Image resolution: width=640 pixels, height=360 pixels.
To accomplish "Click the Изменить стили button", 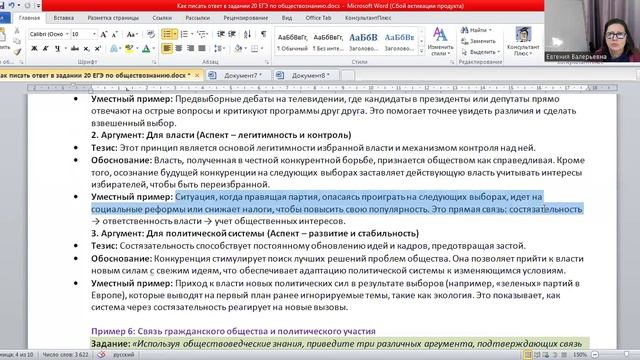I will pos(440,41).
